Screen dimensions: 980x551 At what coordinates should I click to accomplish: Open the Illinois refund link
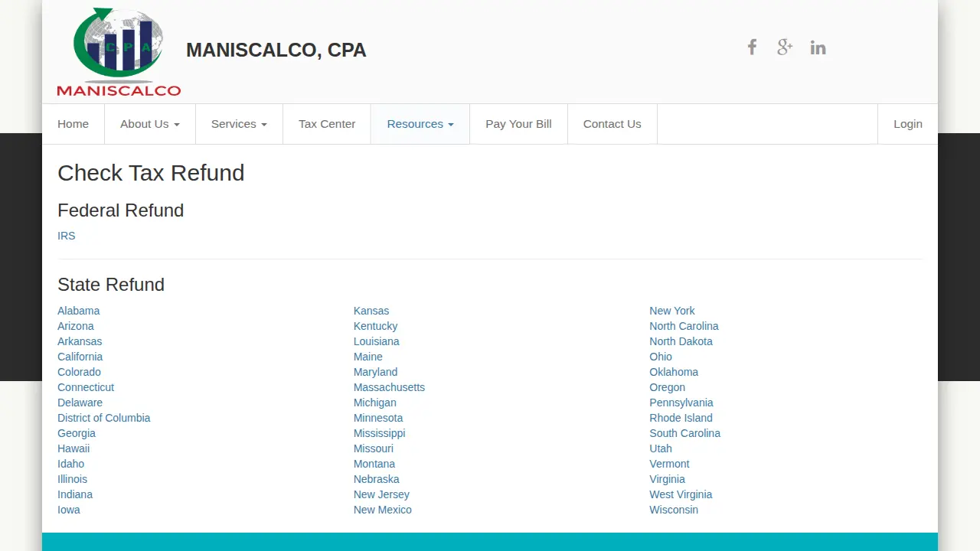coord(72,479)
